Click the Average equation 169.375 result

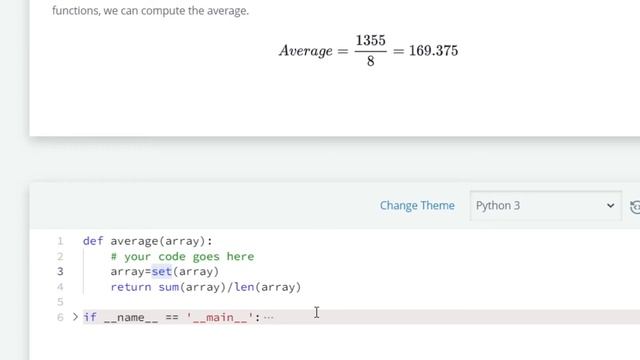point(433,51)
